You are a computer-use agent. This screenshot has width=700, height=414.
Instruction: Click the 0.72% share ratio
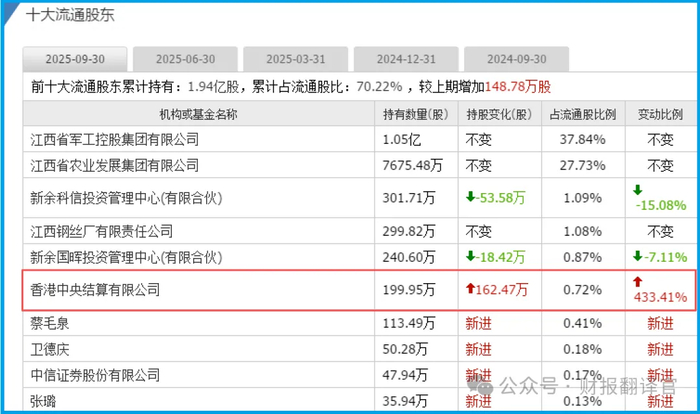pos(583,290)
